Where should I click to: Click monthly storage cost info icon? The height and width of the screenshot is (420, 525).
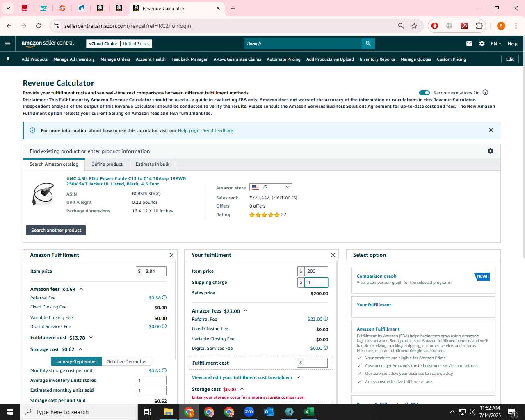pyautogui.click(x=164, y=370)
